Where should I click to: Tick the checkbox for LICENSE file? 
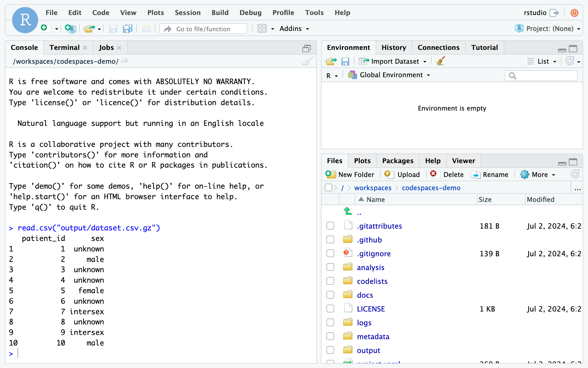click(330, 309)
